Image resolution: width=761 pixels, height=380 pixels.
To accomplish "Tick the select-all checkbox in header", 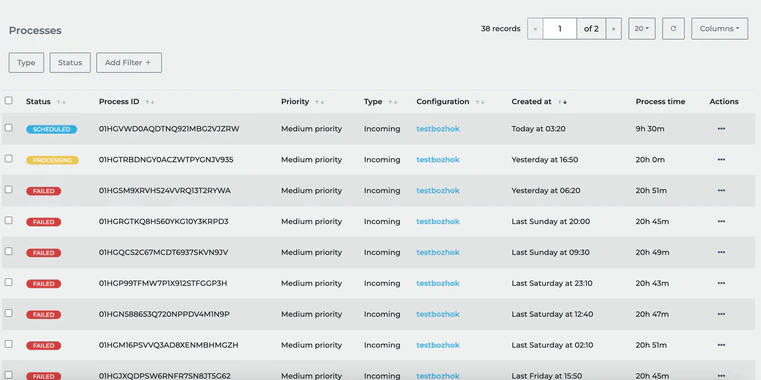I will [8, 100].
